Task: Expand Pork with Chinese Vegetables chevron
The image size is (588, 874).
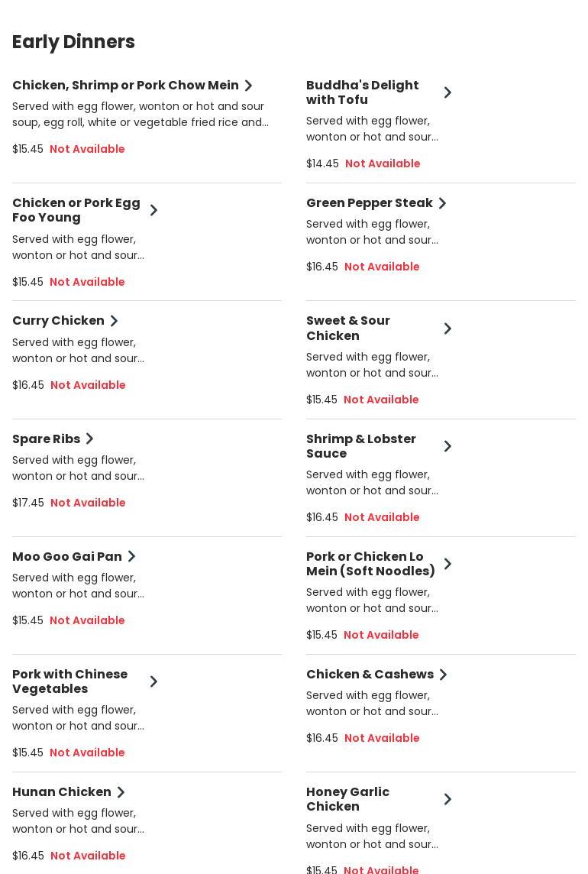Action: click(x=153, y=681)
